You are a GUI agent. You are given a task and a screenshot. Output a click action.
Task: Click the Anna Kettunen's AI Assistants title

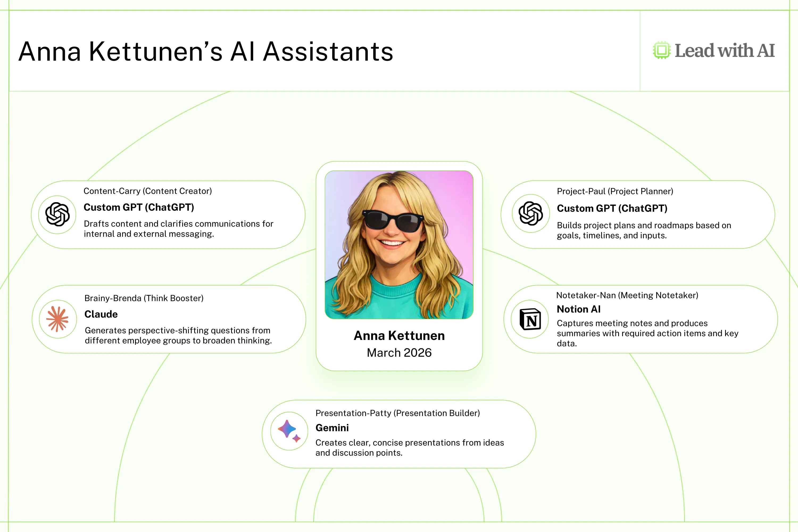[x=206, y=52]
